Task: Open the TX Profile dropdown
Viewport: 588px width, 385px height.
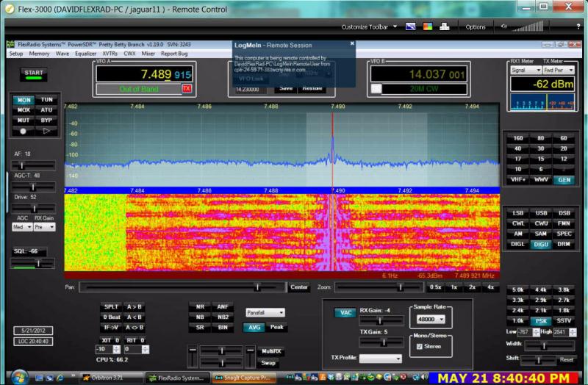Action: (x=380, y=359)
